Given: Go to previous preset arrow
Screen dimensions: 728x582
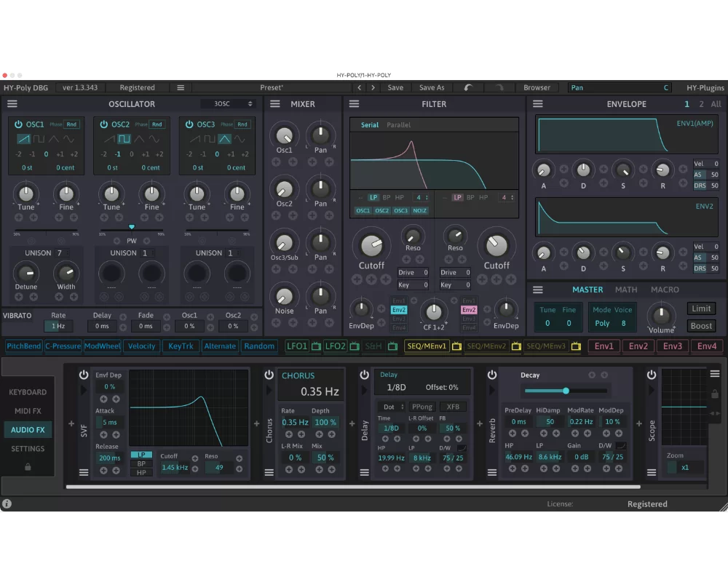Looking at the screenshot, I should pos(359,88).
